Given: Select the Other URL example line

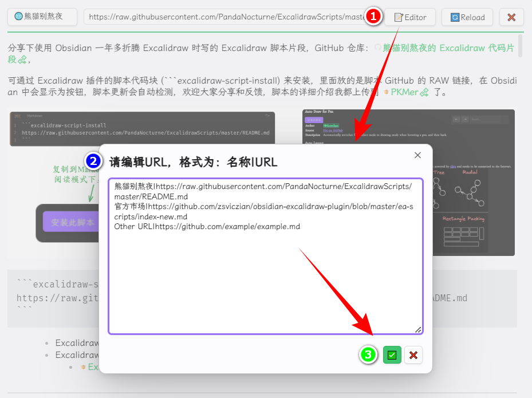Looking at the screenshot, I should (x=207, y=226).
